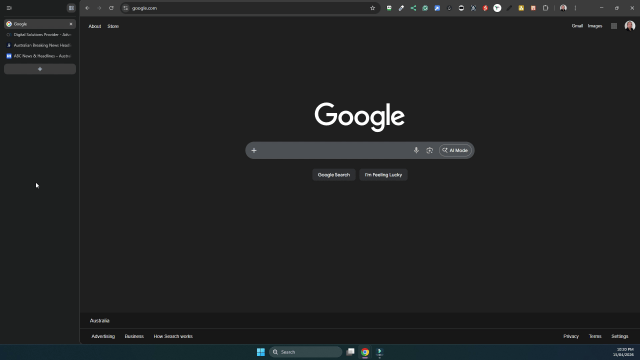Open the About link

tap(95, 26)
